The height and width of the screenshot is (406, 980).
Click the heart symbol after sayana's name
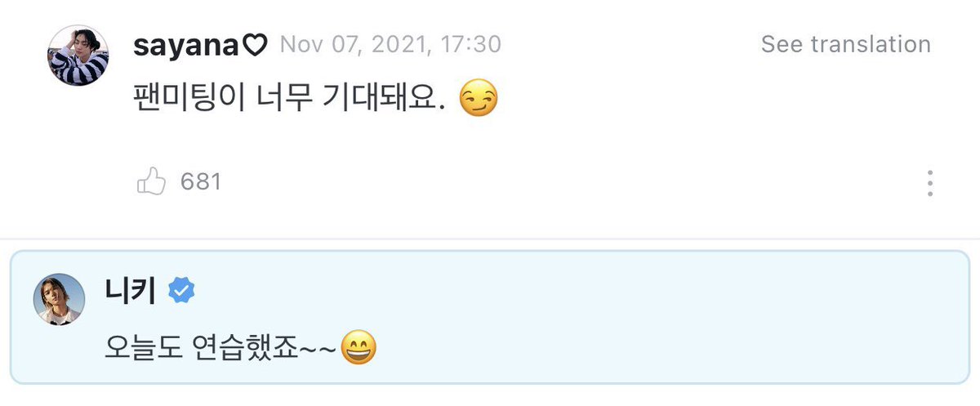[256, 45]
